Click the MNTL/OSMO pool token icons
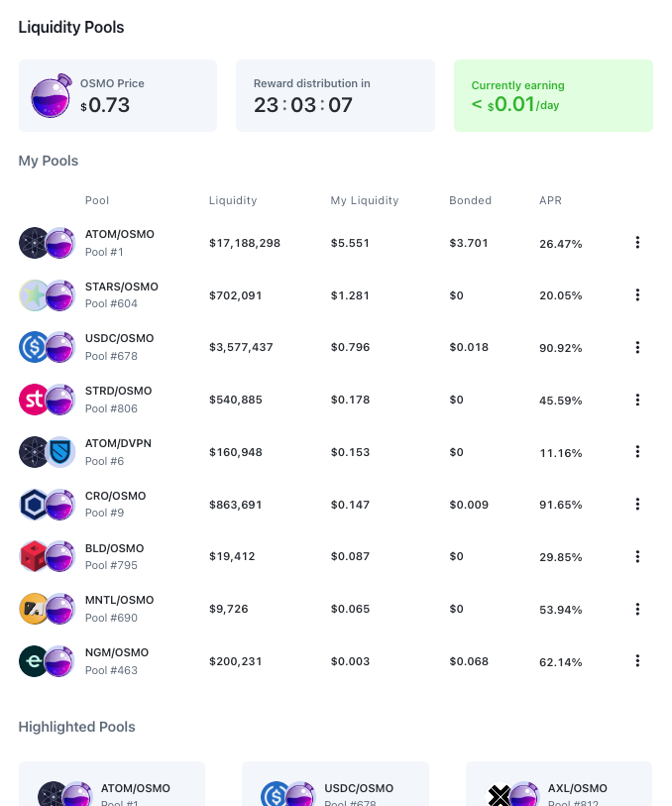The width and height of the screenshot is (672, 806). (48, 609)
